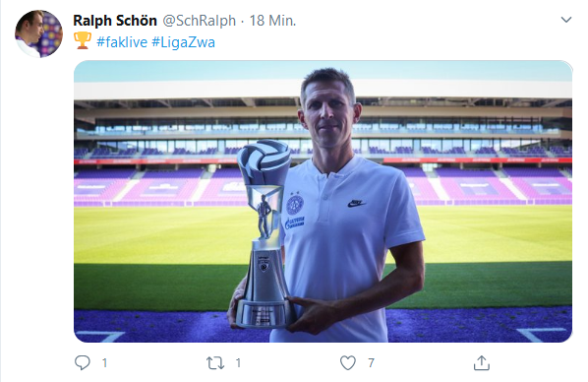Click the silver trophy in the photo
This screenshot has width=588, height=382.
coord(264,233)
